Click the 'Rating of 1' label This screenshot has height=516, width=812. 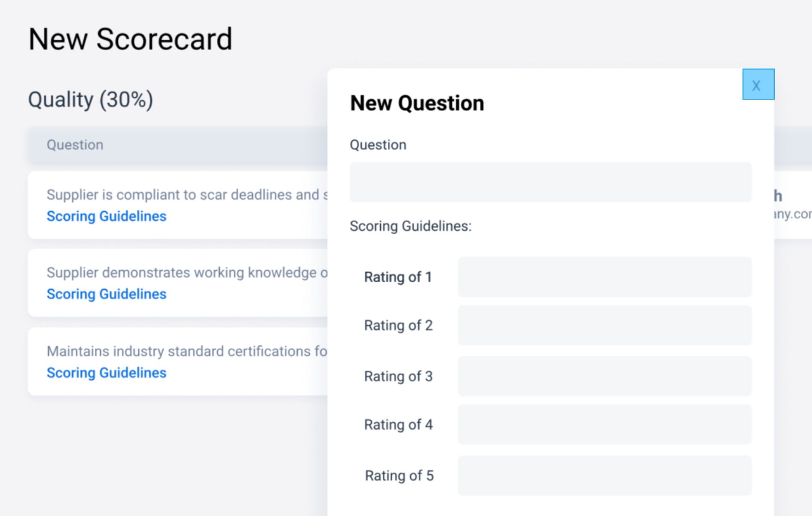(x=398, y=277)
